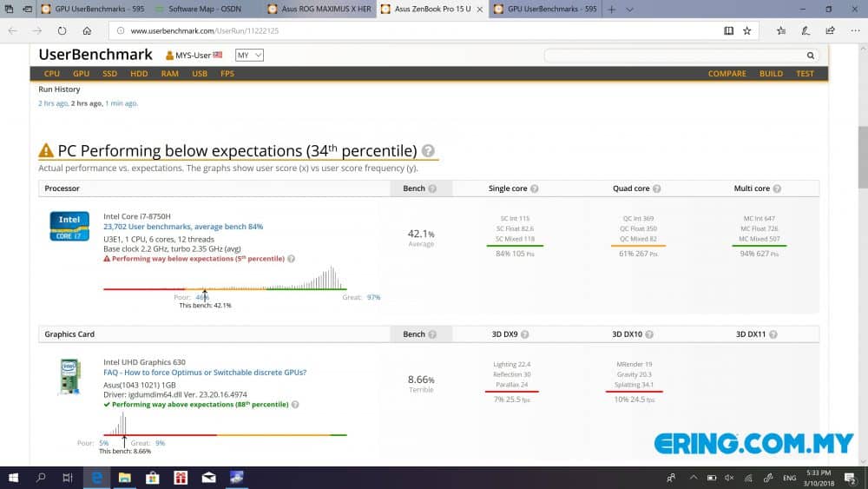
Task: Click help icon next to Graphics Card Bench
Action: point(432,334)
